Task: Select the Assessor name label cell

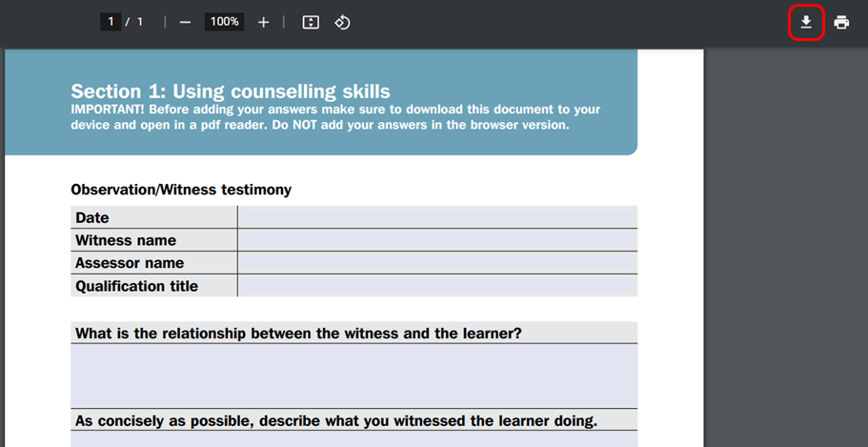Action: click(x=154, y=262)
